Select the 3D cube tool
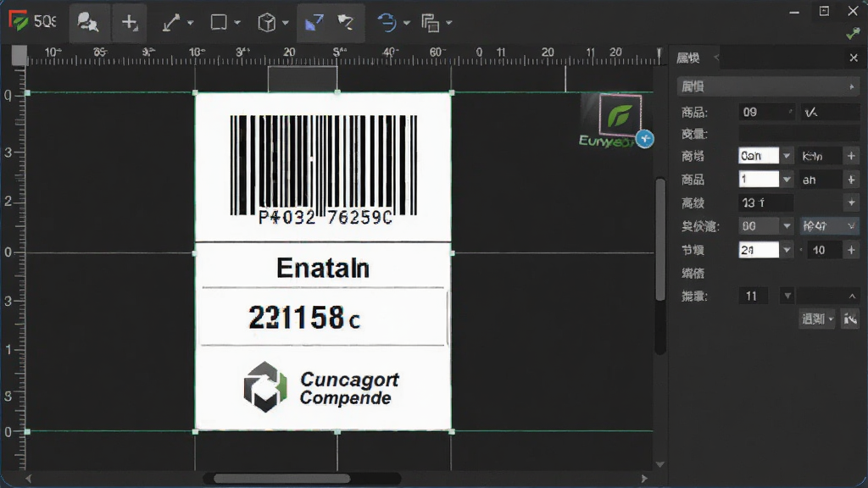868x488 pixels. (x=267, y=23)
